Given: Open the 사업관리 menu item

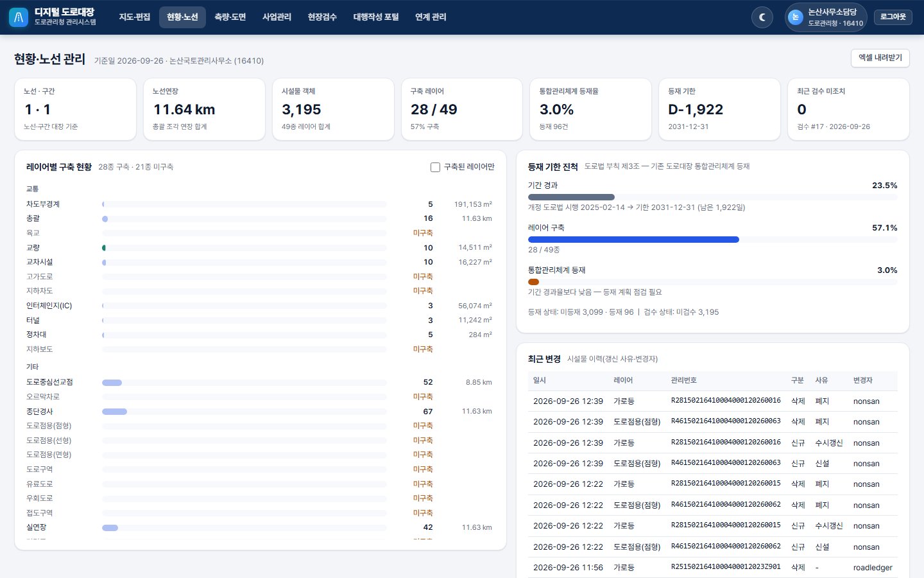Looking at the screenshot, I should 277,17.
